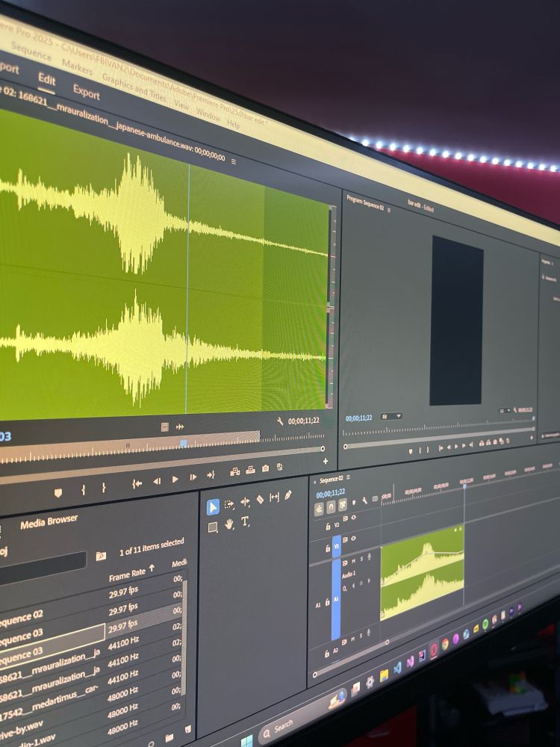This screenshot has height=747, width=560.
Task: Select the Edit workspace tab
Action: pos(46,78)
